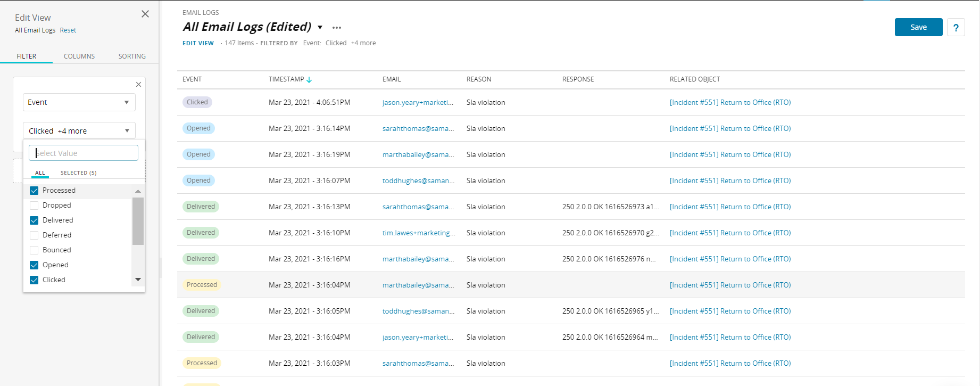This screenshot has width=980, height=386.
Task: Click the dropdown list scrollbar thumb
Action: [138, 221]
